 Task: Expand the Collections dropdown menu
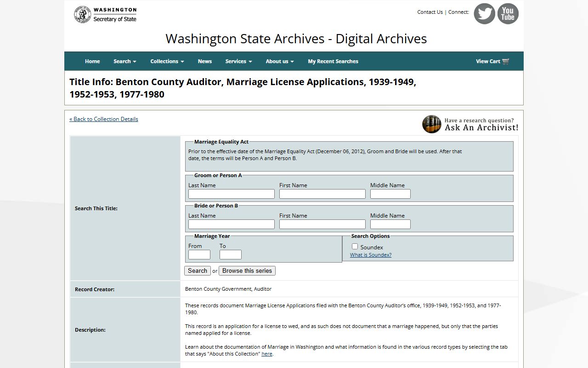pyautogui.click(x=167, y=61)
